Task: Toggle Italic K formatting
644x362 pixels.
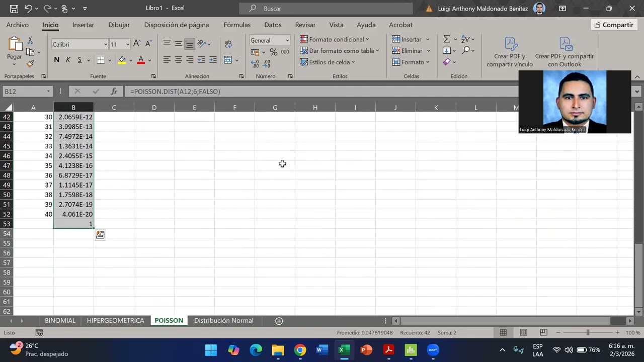Action: coord(68,60)
